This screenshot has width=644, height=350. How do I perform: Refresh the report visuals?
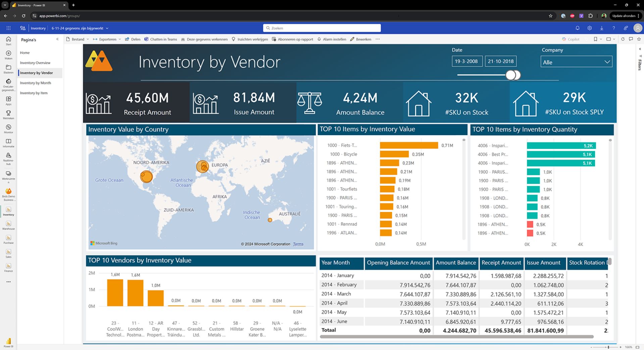[x=623, y=39]
